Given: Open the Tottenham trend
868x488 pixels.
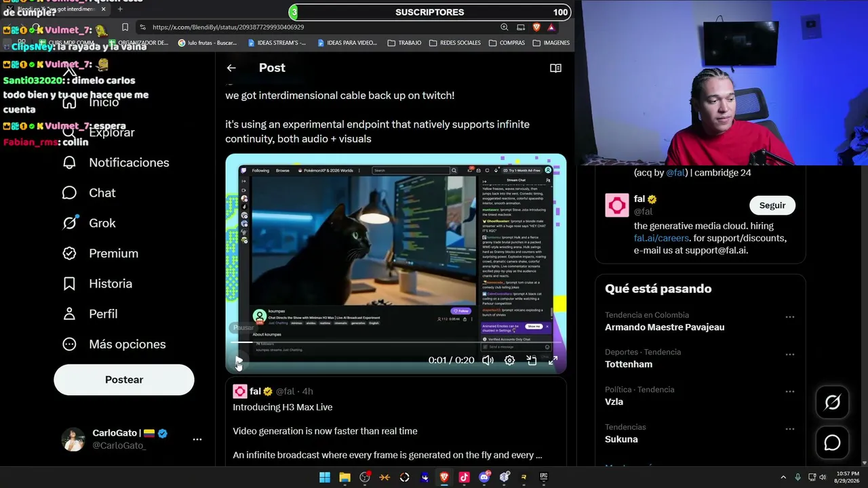Looking at the screenshot, I should [x=629, y=365].
